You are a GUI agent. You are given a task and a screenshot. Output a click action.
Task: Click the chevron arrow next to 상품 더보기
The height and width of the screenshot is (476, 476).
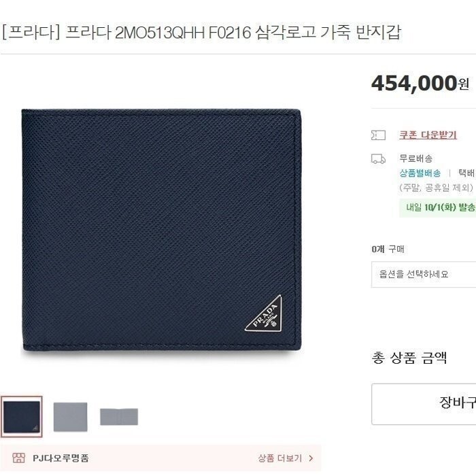[x=311, y=458]
